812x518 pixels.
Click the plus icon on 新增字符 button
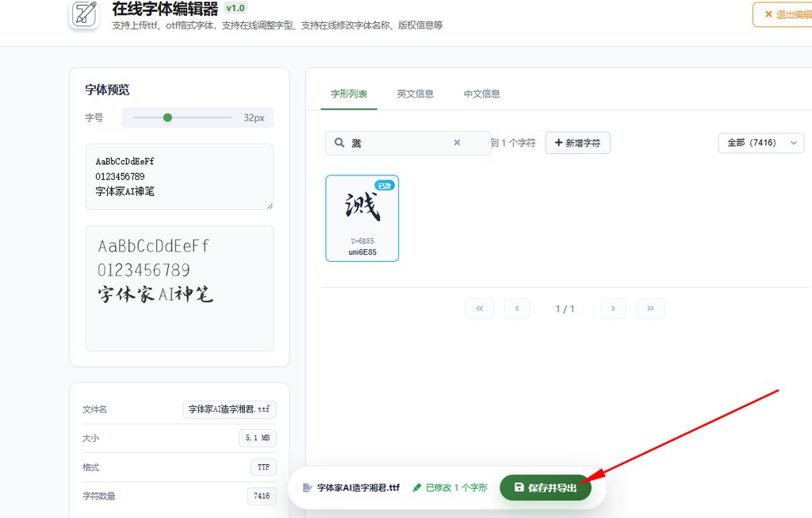pyautogui.click(x=560, y=143)
